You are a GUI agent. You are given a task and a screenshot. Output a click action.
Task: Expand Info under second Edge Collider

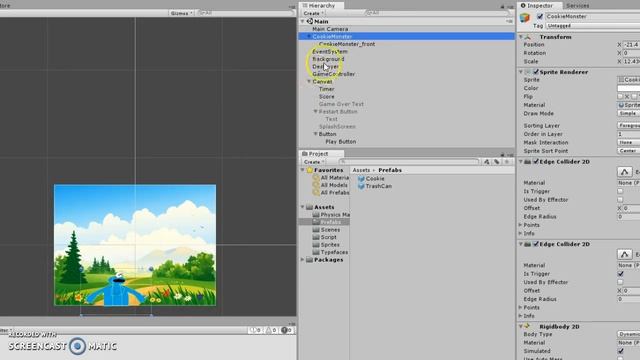pos(520,316)
